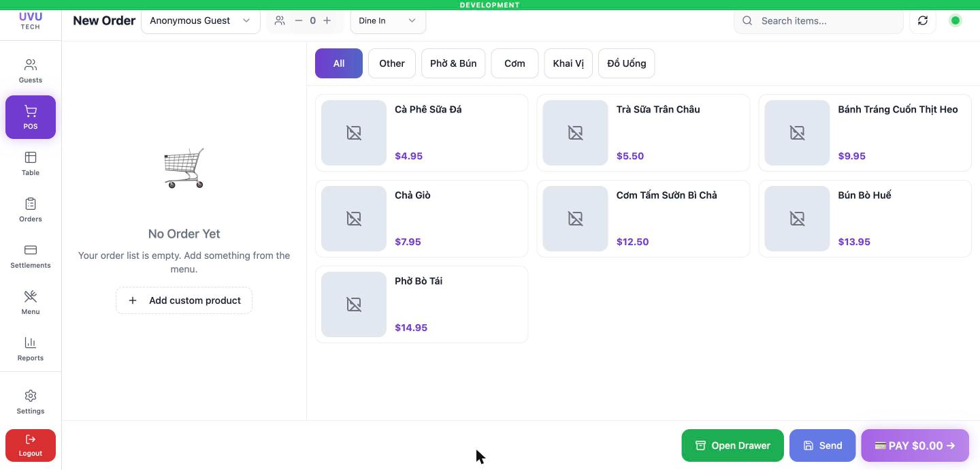Screen dimensions: 980x470
Task: Add Chả Giò to the order
Action: (x=422, y=219)
